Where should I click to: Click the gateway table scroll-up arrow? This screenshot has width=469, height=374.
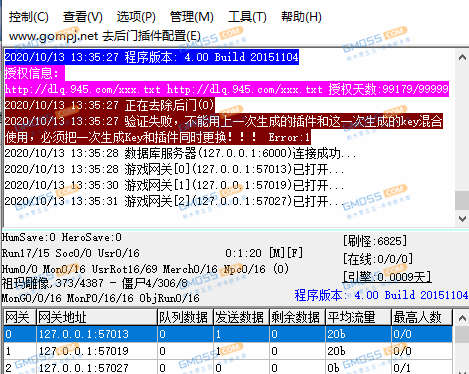pyautogui.click(x=462, y=318)
